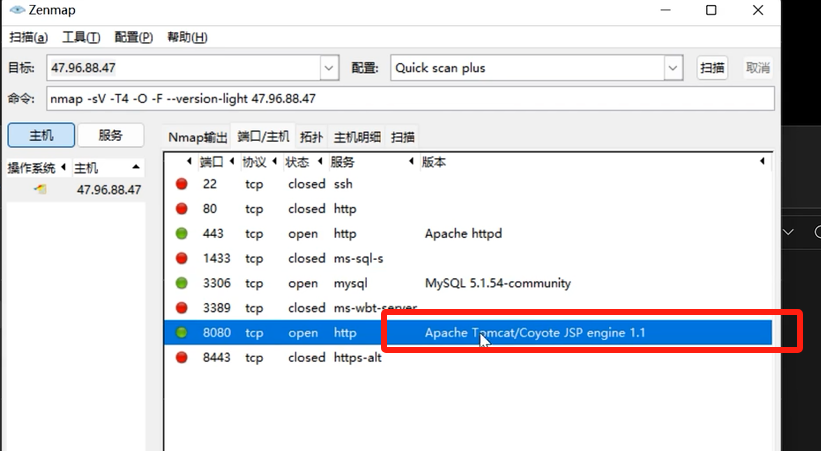Click the Zenmap eye icon in title bar

pyautogui.click(x=17, y=10)
